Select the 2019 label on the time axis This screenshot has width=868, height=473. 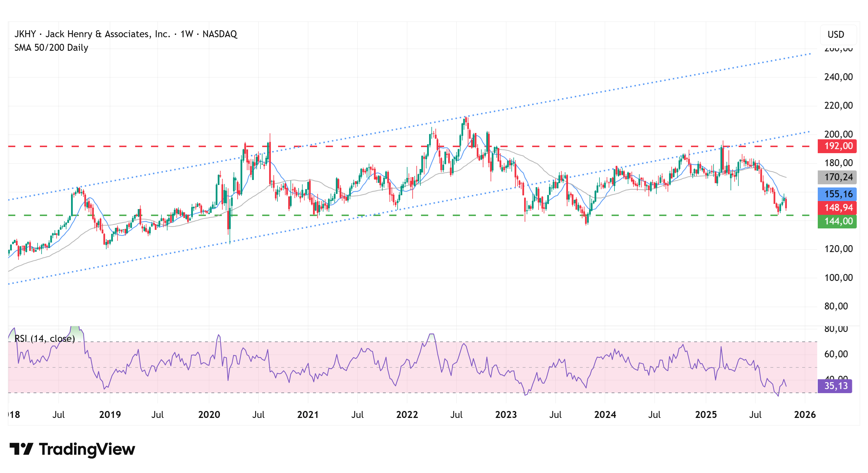(110, 414)
